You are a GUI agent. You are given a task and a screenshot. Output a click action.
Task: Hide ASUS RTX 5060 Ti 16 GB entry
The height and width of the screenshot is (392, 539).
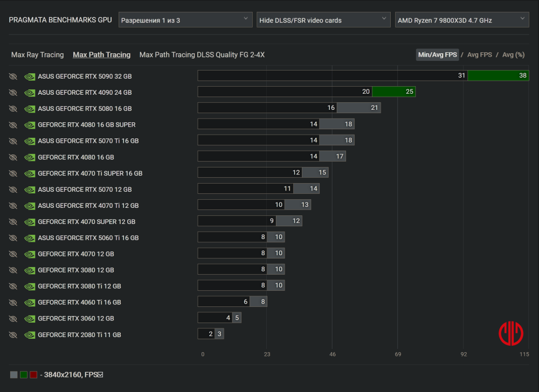click(x=13, y=238)
